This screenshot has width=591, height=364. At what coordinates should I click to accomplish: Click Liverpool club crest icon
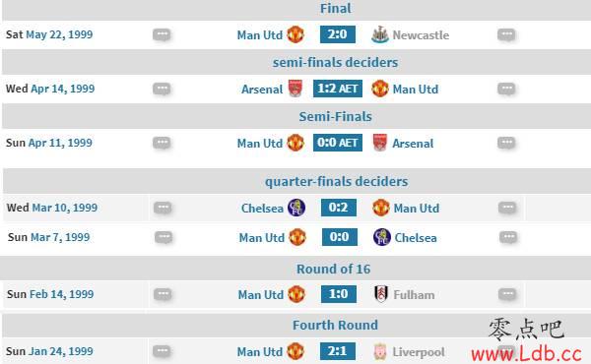pyautogui.click(x=380, y=351)
